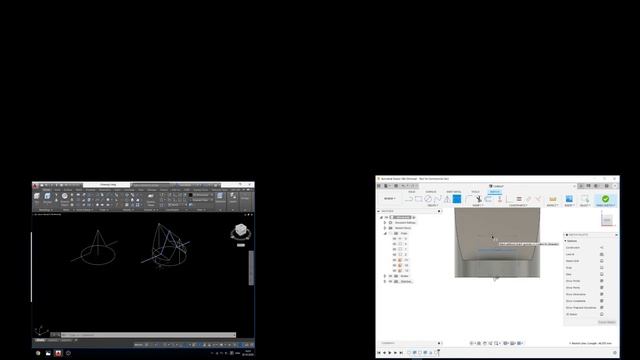Click the Fusion ViewCube
The height and width of the screenshot is (360, 640).
[x=607, y=220]
